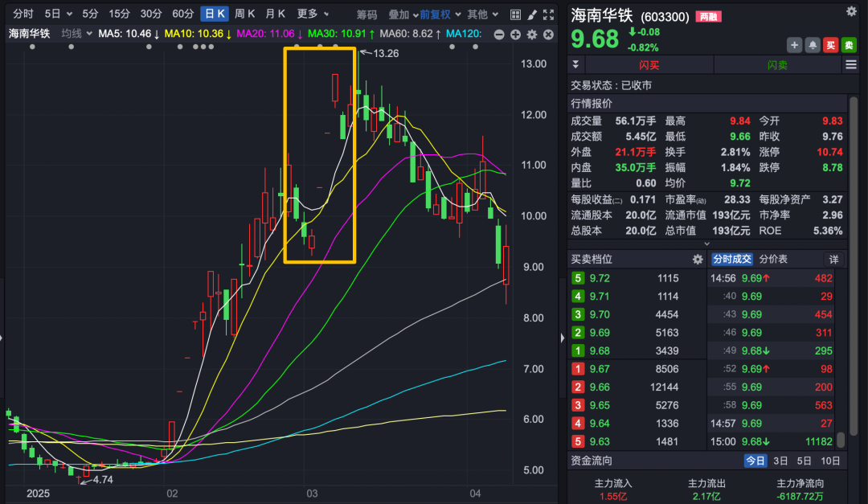
Task: Click the magenta MA20 legend label
Action: [x=257, y=33]
